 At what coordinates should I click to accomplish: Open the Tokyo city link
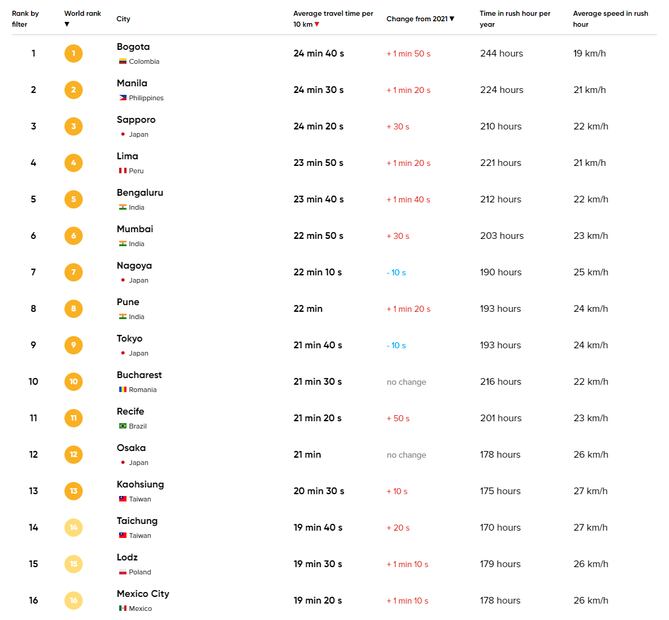(130, 339)
